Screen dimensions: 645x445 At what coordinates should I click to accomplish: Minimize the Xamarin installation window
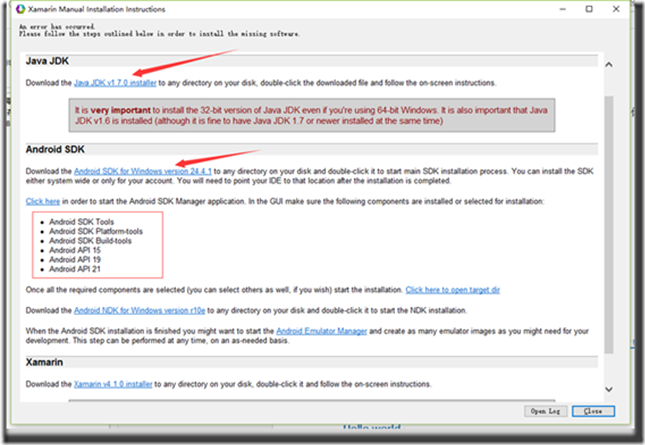coord(563,9)
